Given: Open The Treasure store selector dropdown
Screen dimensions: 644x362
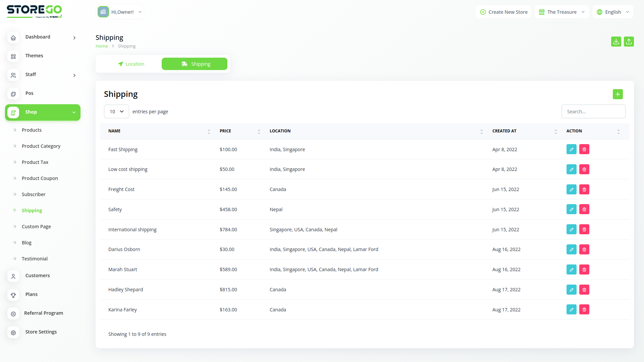Looking at the screenshot, I should click(561, 12).
